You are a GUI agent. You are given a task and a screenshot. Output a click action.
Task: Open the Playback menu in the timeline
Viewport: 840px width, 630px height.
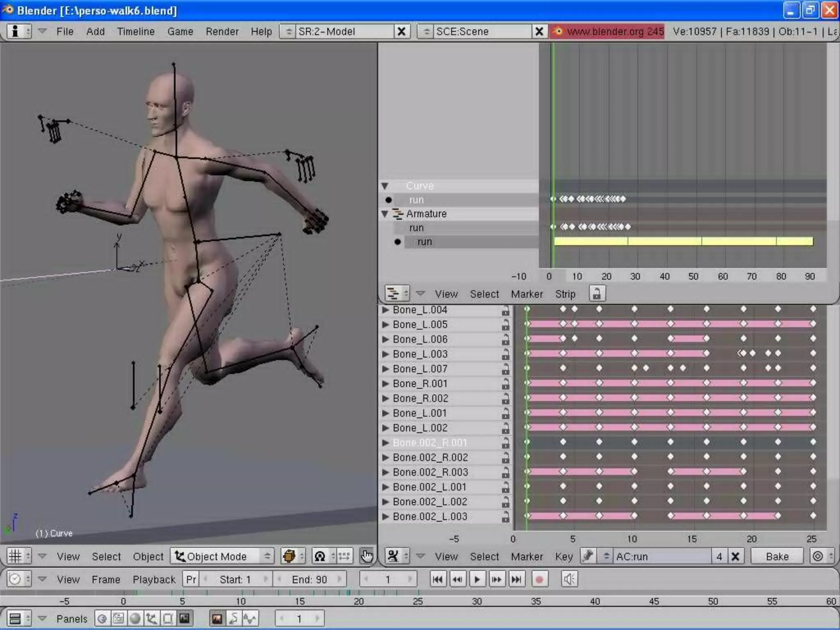point(154,580)
